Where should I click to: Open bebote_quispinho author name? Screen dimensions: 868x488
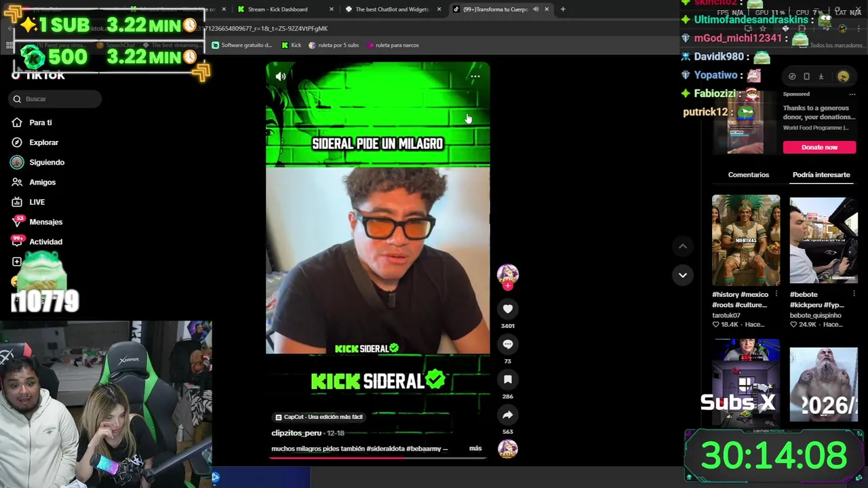pyautogui.click(x=815, y=315)
